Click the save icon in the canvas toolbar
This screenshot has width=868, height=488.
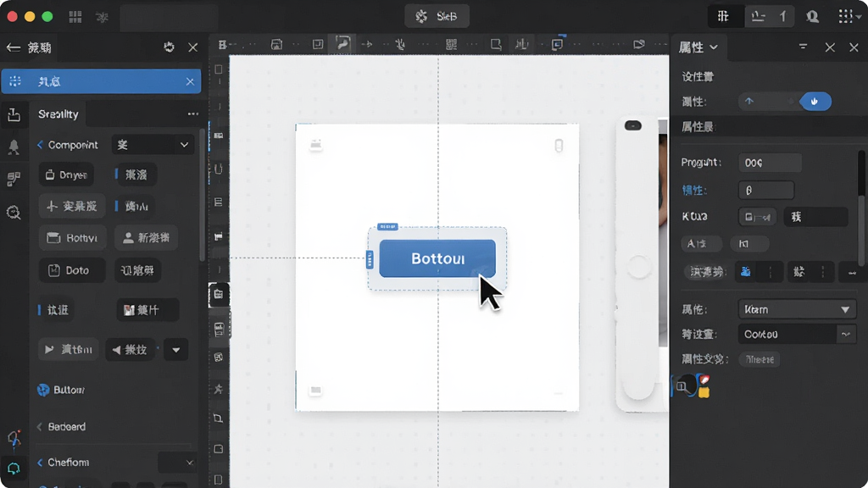pyautogui.click(x=276, y=44)
